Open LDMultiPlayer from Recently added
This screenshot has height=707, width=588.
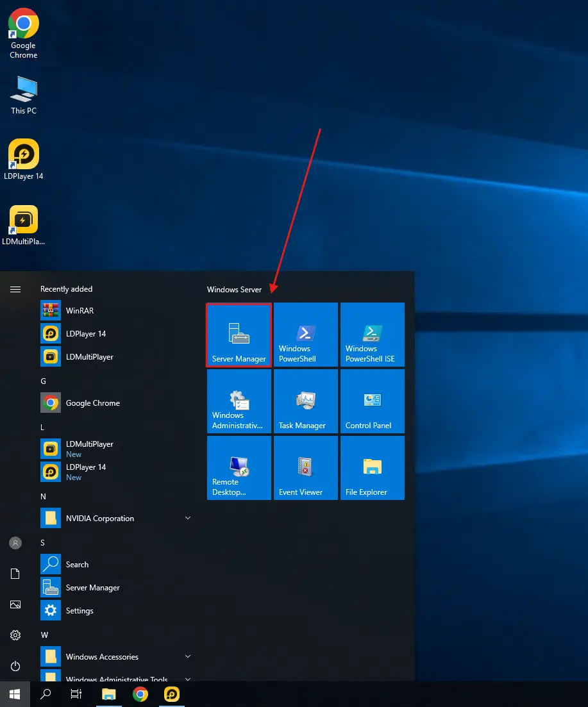(116, 356)
